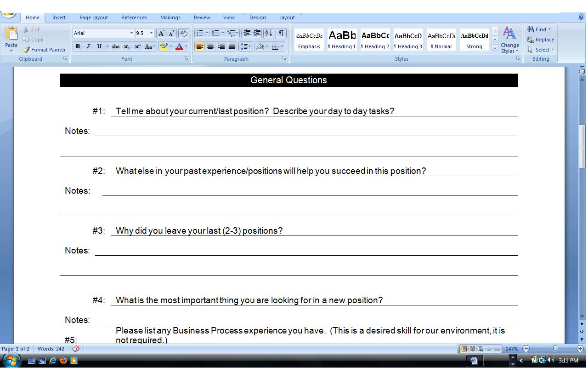Click the volume tray icon
588x368 pixels.
(x=551, y=360)
